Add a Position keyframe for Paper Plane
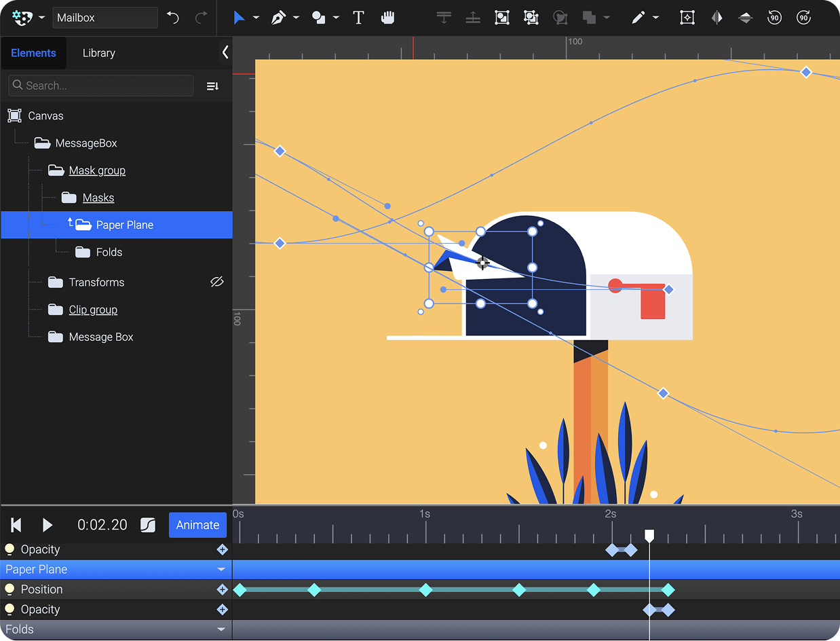The height and width of the screenshot is (641, 840). (222, 589)
